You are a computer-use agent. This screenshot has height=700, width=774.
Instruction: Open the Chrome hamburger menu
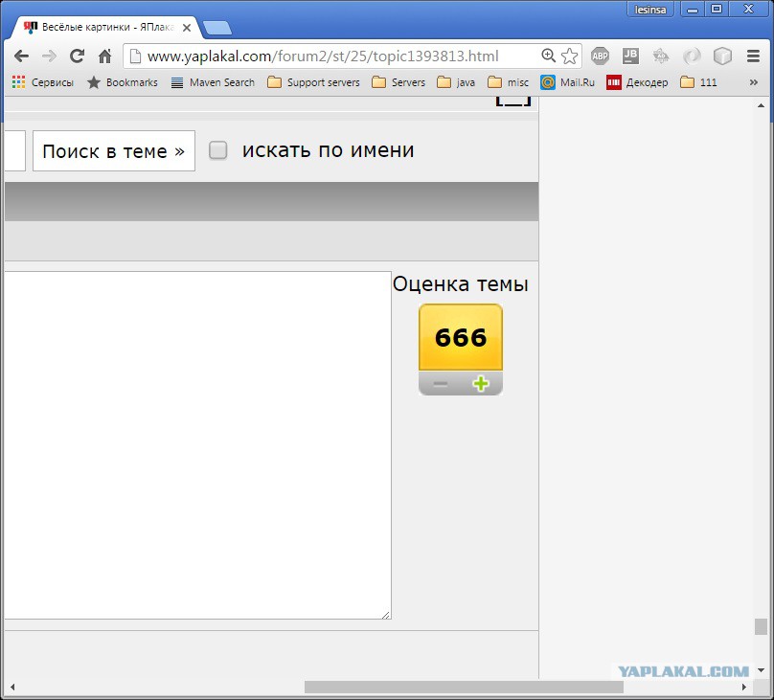753,56
